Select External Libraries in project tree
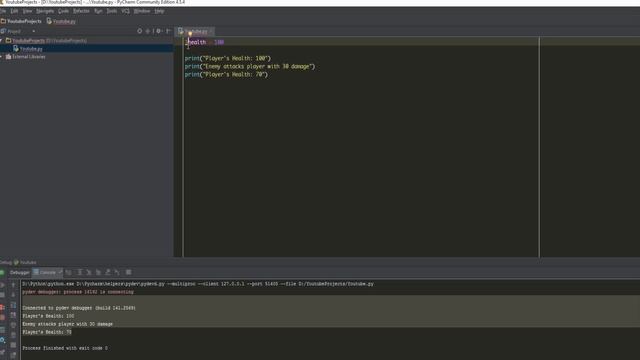 point(25,57)
